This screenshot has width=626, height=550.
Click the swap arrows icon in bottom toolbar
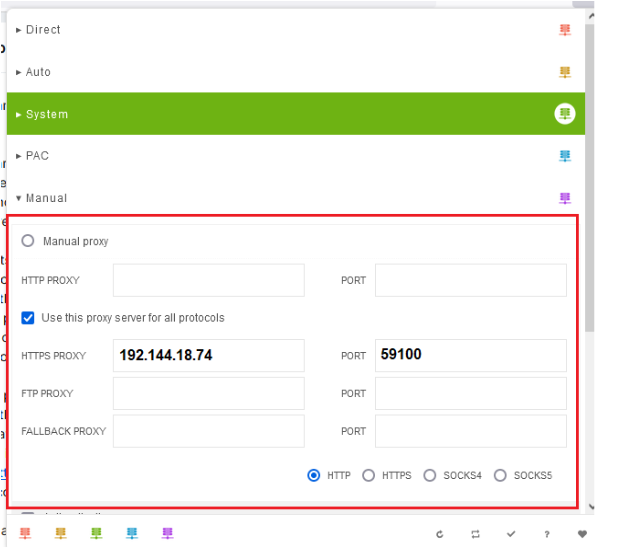[x=475, y=534]
